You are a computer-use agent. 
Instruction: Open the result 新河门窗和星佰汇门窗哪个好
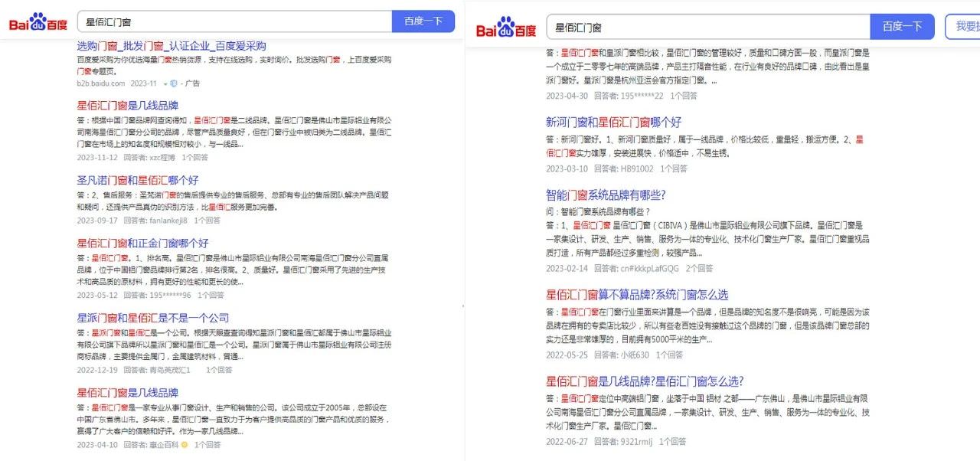click(x=613, y=122)
